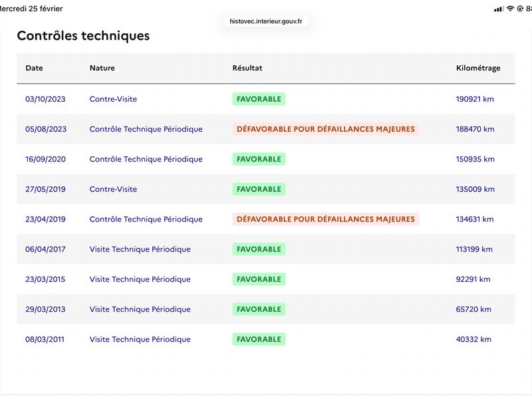Tap the cellular signal bars icon

point(498,9)
